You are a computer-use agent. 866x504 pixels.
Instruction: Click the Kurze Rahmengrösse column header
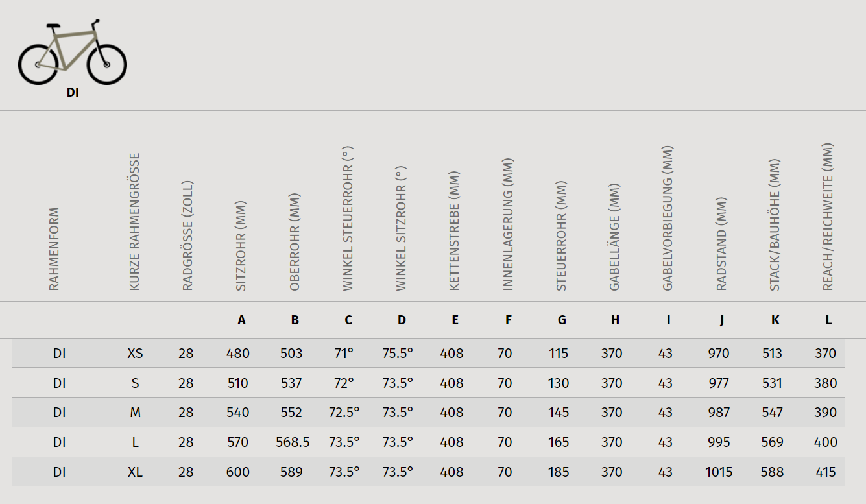click(134, 222)
